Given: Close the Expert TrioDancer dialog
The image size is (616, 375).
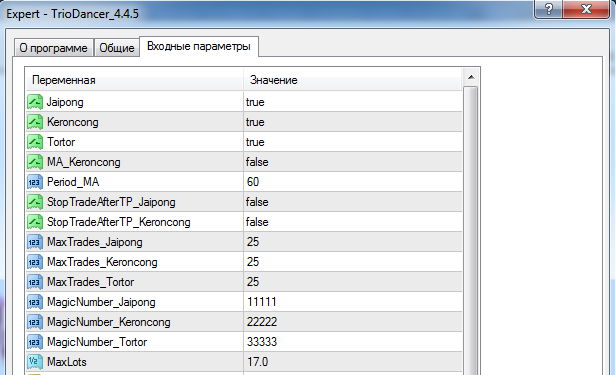Looking at the screenshot, I should pos(586,9).
